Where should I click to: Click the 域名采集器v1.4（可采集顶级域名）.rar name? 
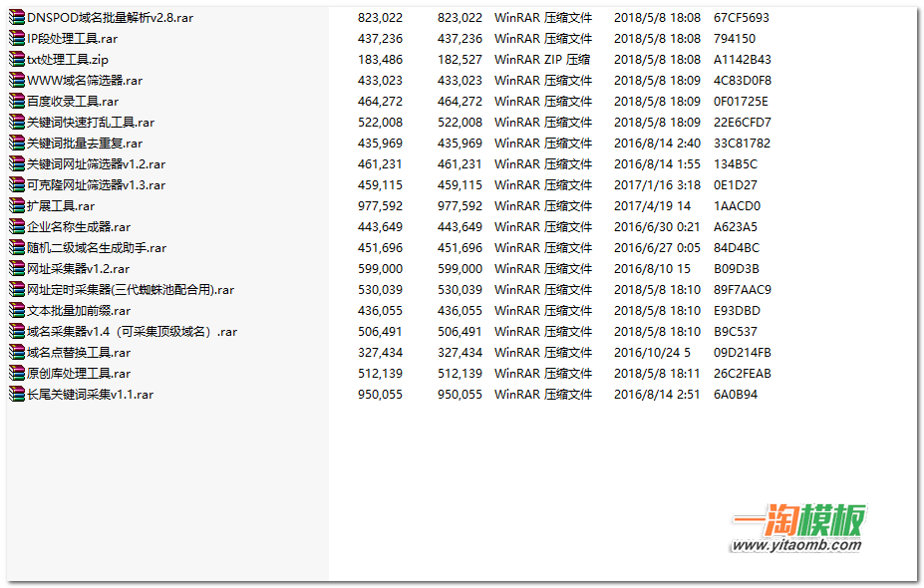(132, 331)
